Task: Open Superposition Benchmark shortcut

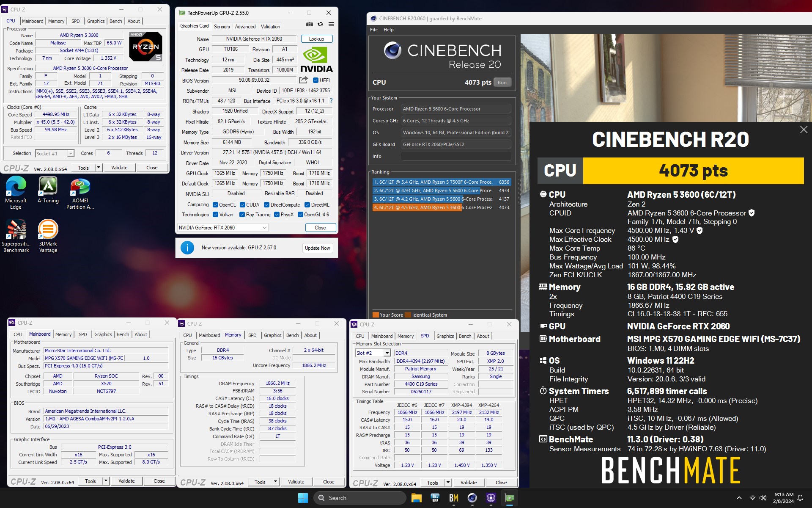Action: click(16, 236)
